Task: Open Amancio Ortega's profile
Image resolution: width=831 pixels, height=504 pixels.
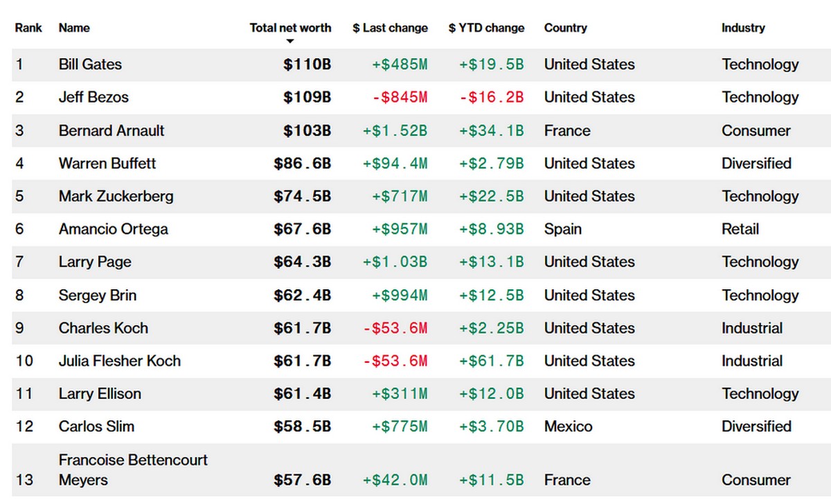Action: (113, 229)
